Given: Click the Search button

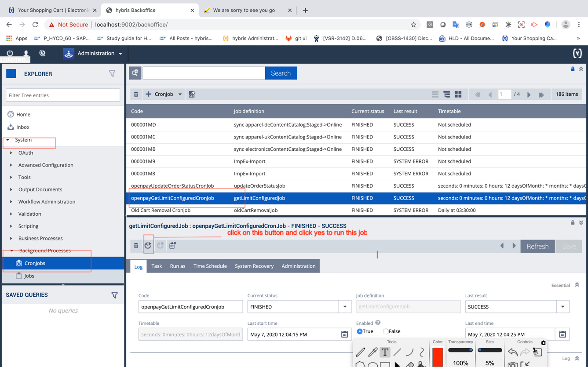Looking at the screenshot, I should pyautogui.click(x=281, y=73).
